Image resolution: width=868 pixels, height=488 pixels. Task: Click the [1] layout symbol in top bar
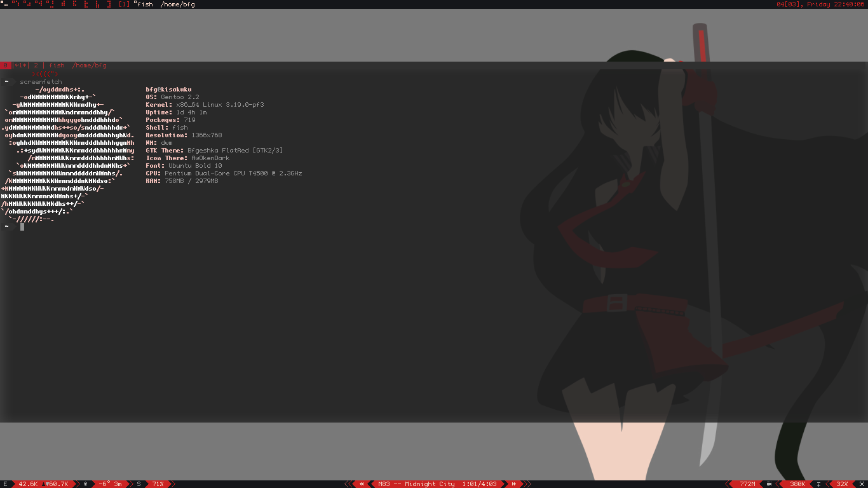[x=124, y=4]
